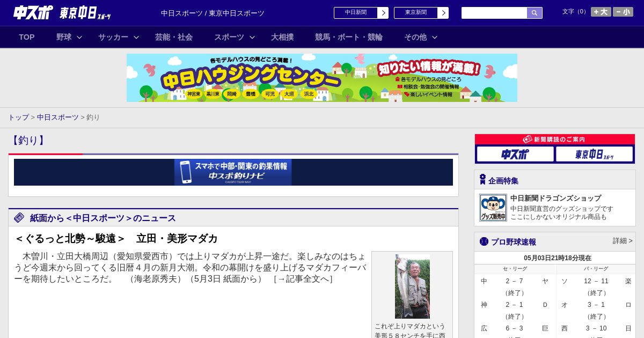The width and height of the screenshot is (644, 338).
Task: Click the 東京中日スポーツ subscription button
Action: [x=594, y=154]
